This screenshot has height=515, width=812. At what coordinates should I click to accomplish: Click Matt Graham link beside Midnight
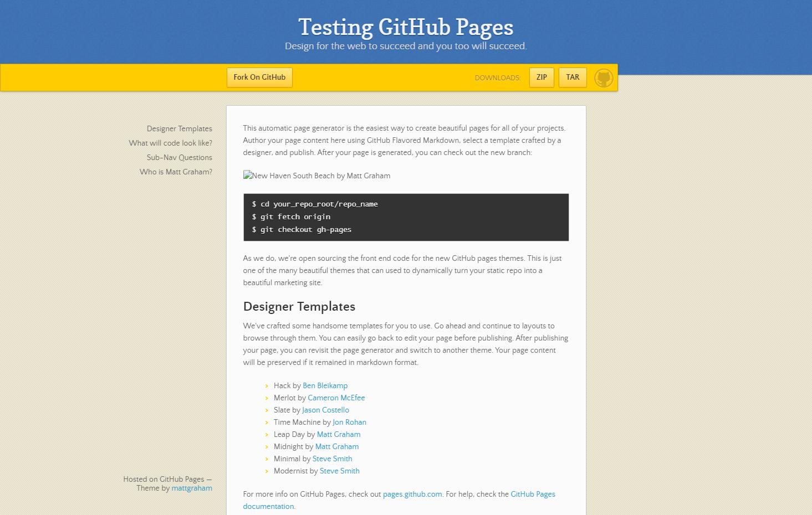click(336, 446)
